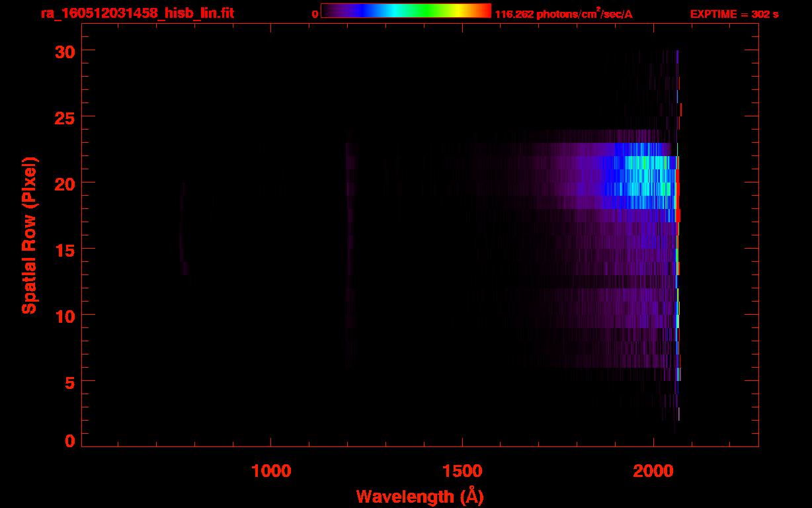
Task: Click the EXPTIME = 302 s text
Action: coord(734,15)
